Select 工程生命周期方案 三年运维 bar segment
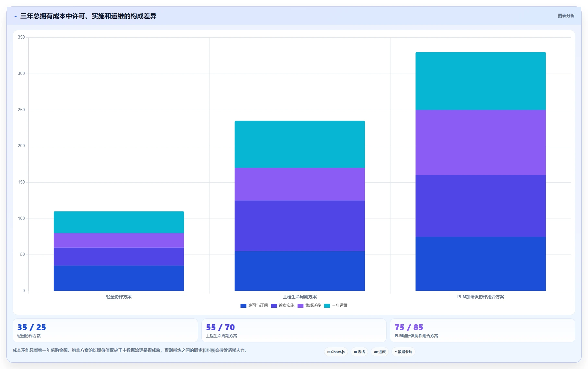 [x=300, y=144]
